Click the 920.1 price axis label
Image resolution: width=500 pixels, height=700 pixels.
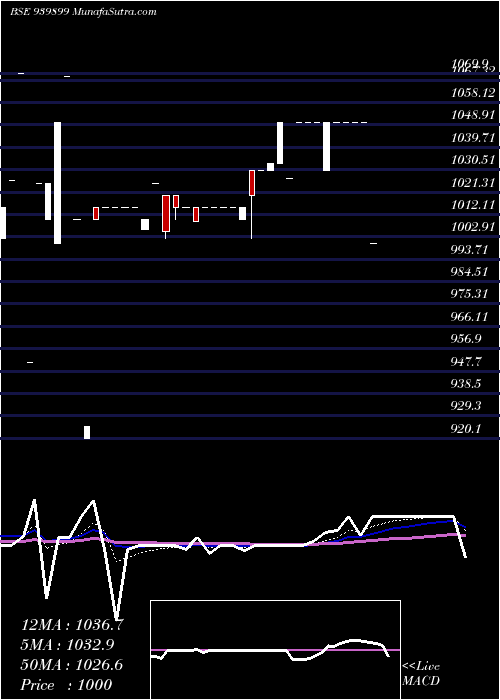click(x=467, y=429)
